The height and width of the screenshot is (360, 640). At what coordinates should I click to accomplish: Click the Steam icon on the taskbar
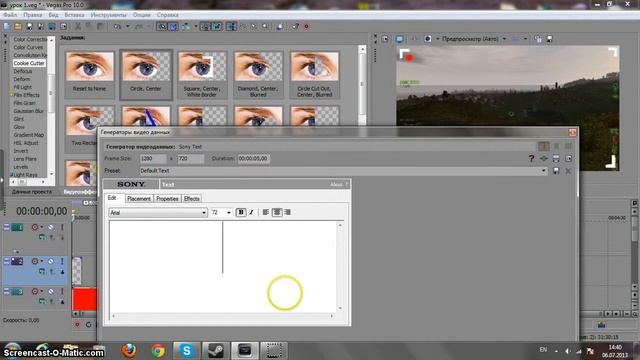click(x=216, y=350)
